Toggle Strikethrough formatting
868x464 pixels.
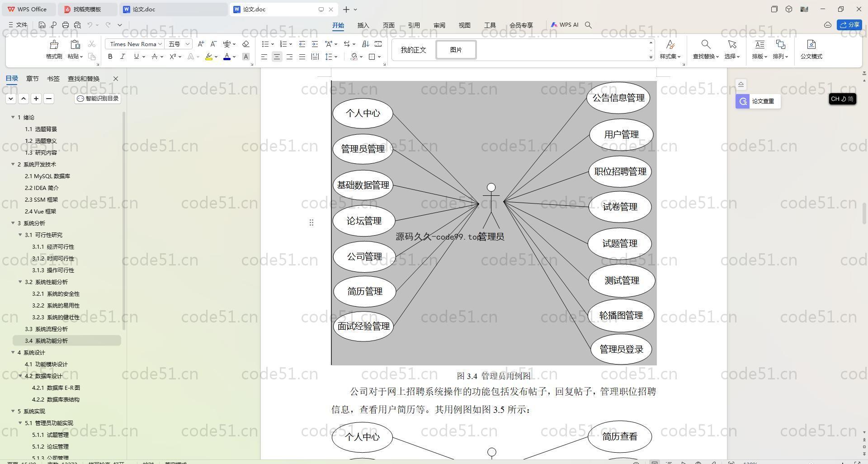[x=155, y=57]
